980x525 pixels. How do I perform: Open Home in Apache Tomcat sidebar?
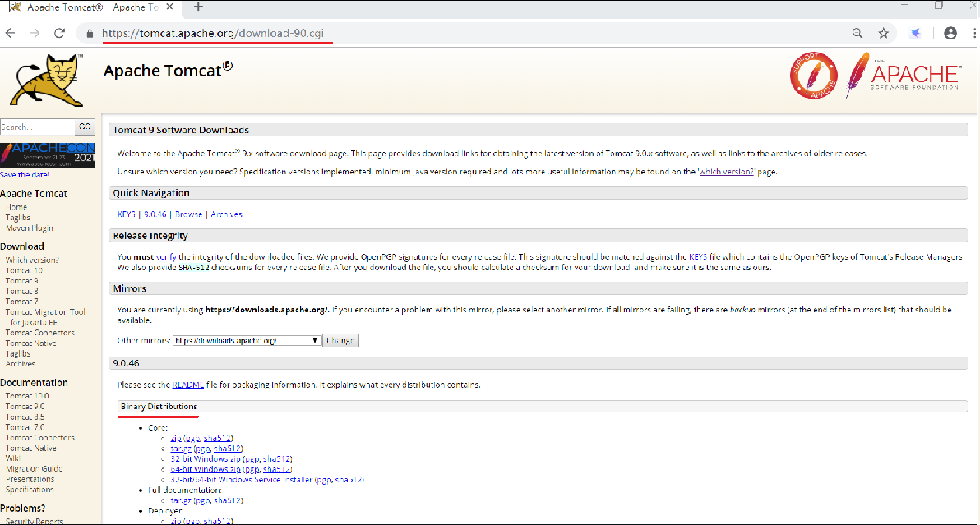click(16, 206)
